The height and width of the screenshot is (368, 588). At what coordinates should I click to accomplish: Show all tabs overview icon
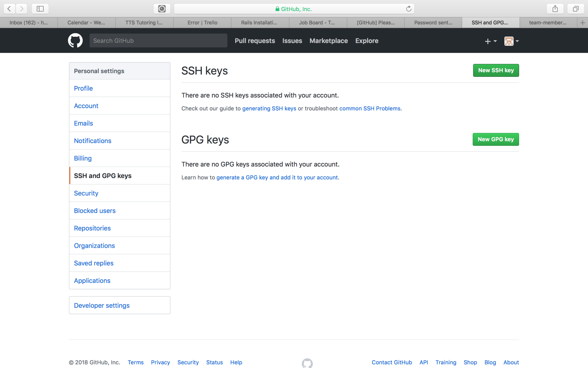coord(575,9)
